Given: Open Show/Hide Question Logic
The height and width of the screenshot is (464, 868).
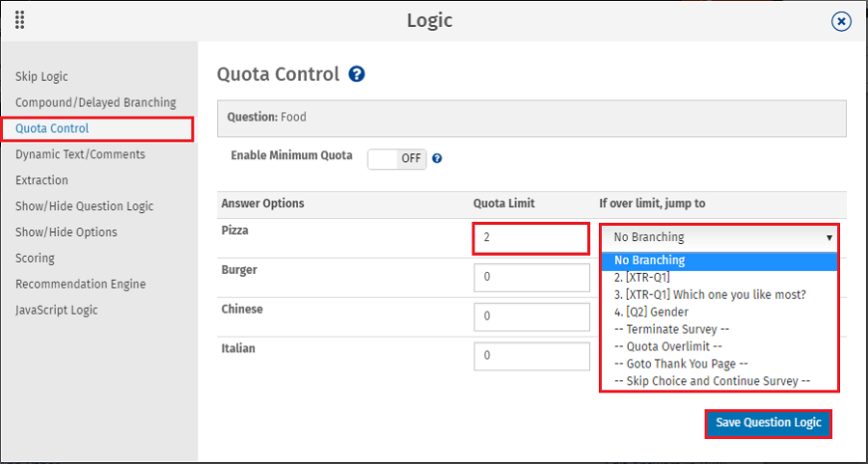Looking at the screenshot, I should [x=85, y=206].
